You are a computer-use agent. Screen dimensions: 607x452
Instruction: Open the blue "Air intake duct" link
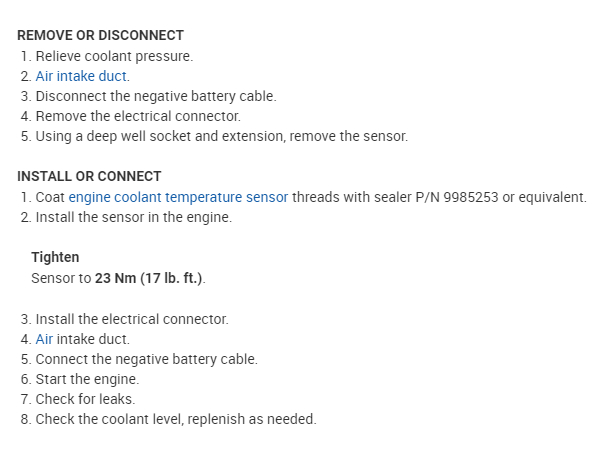[x=82, y=76]
